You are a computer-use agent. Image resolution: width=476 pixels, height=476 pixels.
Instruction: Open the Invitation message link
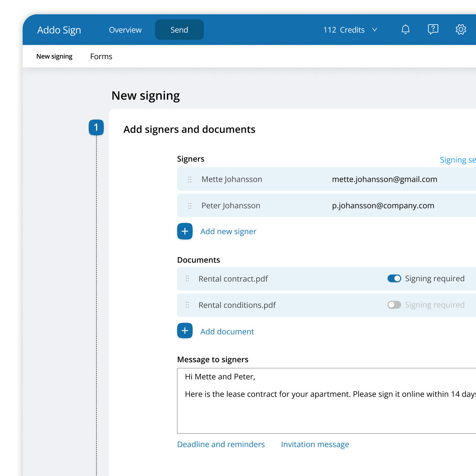tap(315, 444)
